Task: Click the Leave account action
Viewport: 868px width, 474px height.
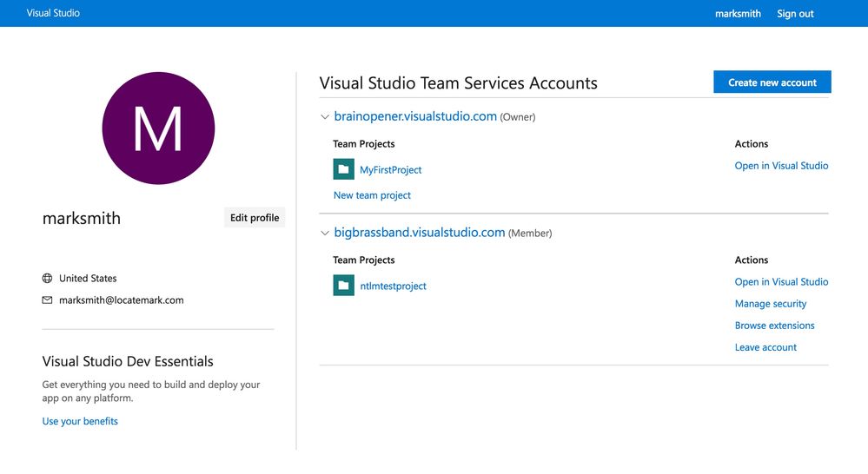Action: point(765,347)
